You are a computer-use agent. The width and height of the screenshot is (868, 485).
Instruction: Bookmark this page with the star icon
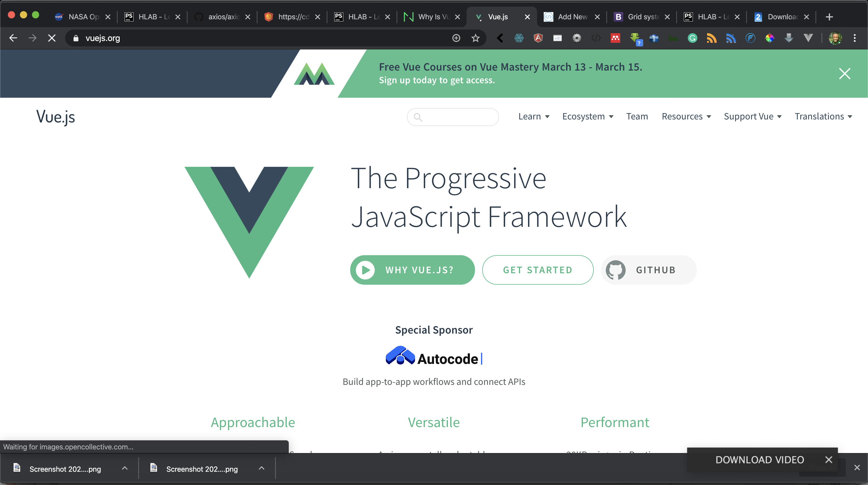[475, 38]
